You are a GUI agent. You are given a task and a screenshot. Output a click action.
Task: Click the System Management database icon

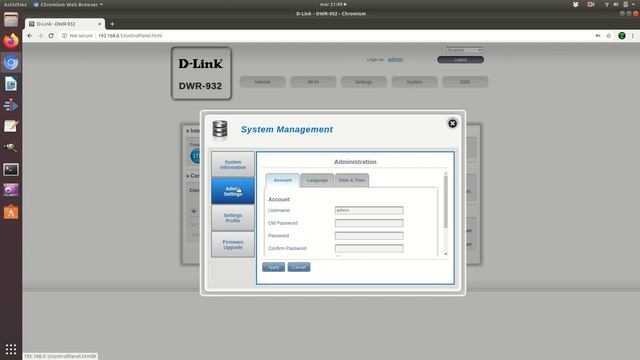(220, 129)
